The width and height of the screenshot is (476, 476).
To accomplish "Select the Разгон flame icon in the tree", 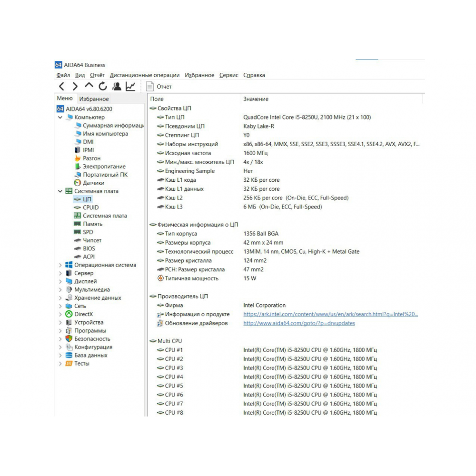I will click(x=78, y=158).
